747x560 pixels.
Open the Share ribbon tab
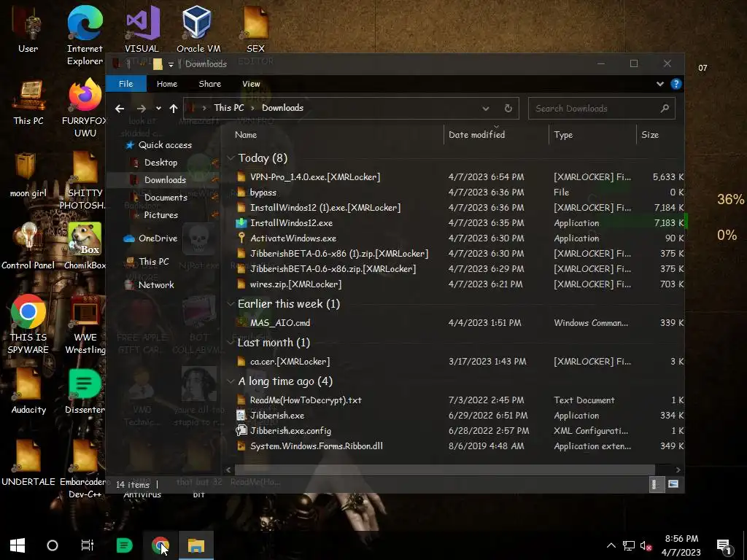click(x=209, y=84)
